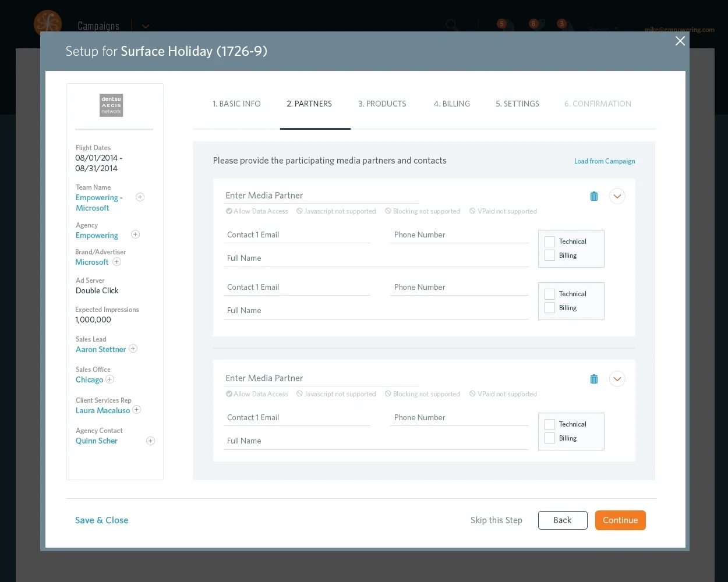Check Billing for second media partner contact
Viewport: 728px width, 582px height.
[550, 438]
